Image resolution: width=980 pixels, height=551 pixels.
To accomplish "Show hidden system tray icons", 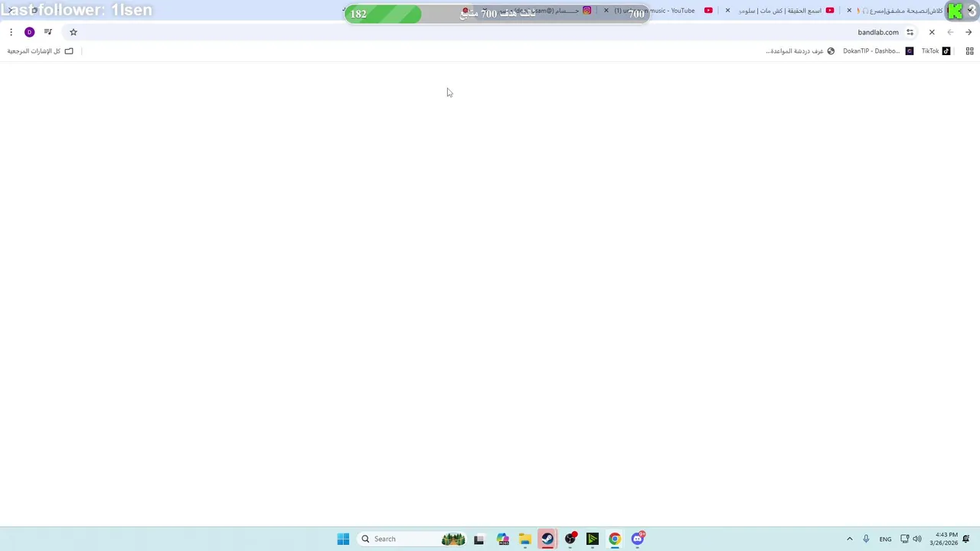I will point(849,539).
